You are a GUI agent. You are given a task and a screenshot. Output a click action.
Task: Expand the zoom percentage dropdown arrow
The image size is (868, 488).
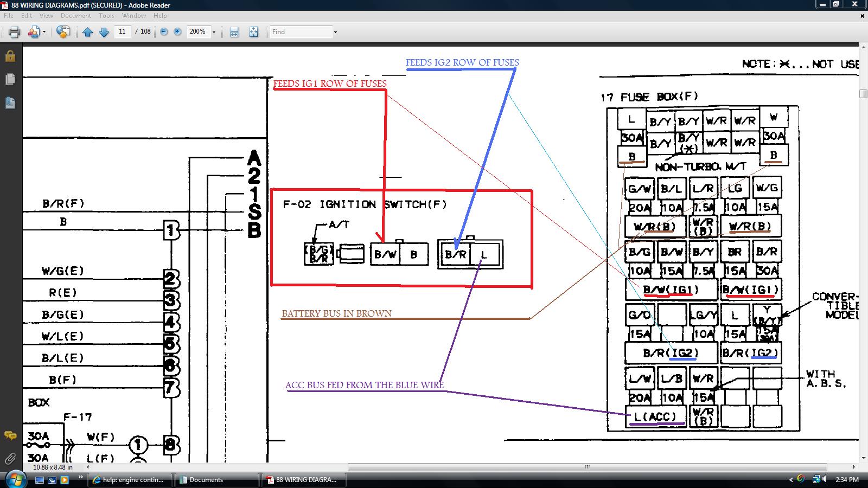point(214,32)
